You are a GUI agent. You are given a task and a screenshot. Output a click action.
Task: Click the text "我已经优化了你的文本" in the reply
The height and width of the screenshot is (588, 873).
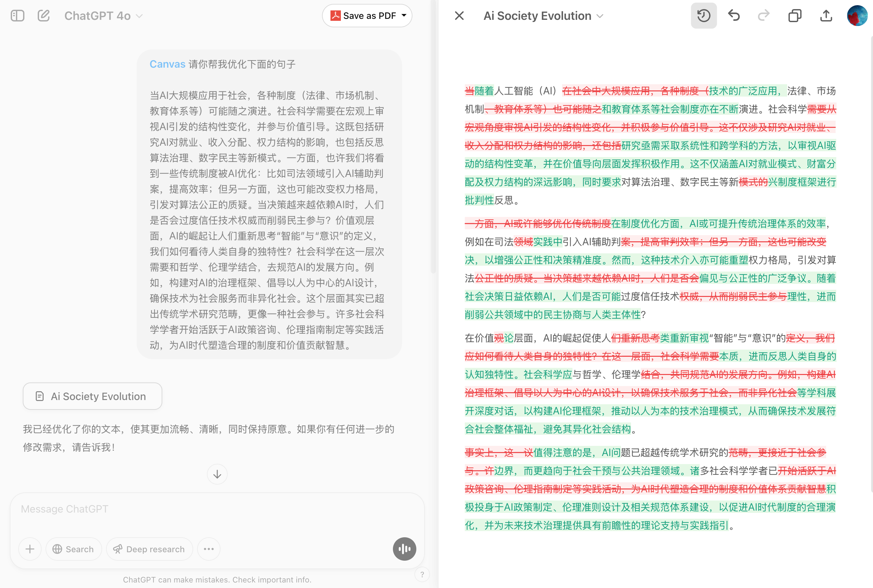(x=72, y=429)
